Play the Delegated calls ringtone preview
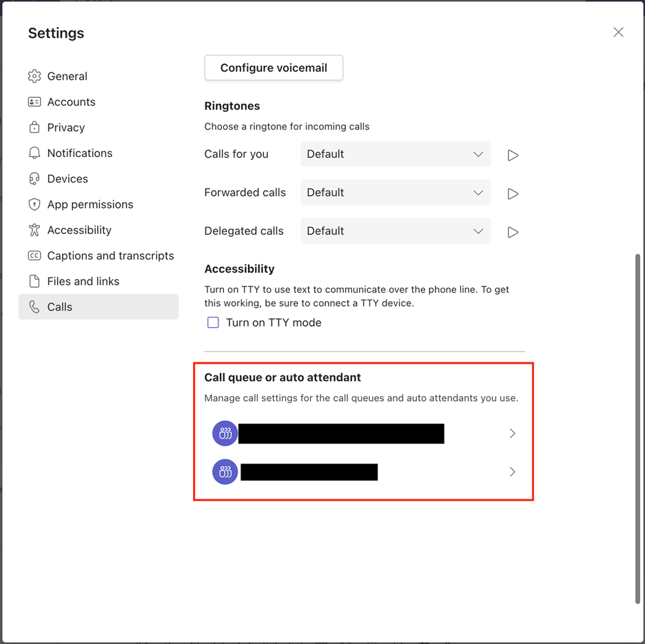Image resolution: width=645 pixels, height=644 pixels. click(x=513, y=232)
